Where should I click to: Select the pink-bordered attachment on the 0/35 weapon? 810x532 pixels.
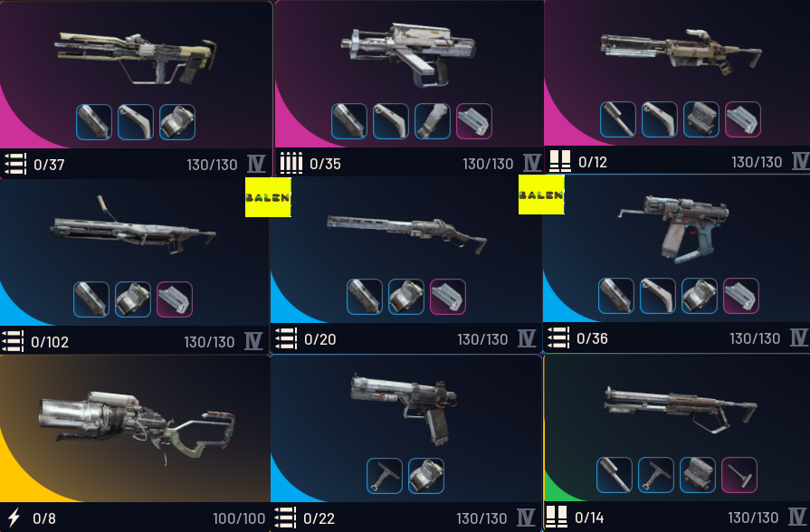(x=473, y=121)
